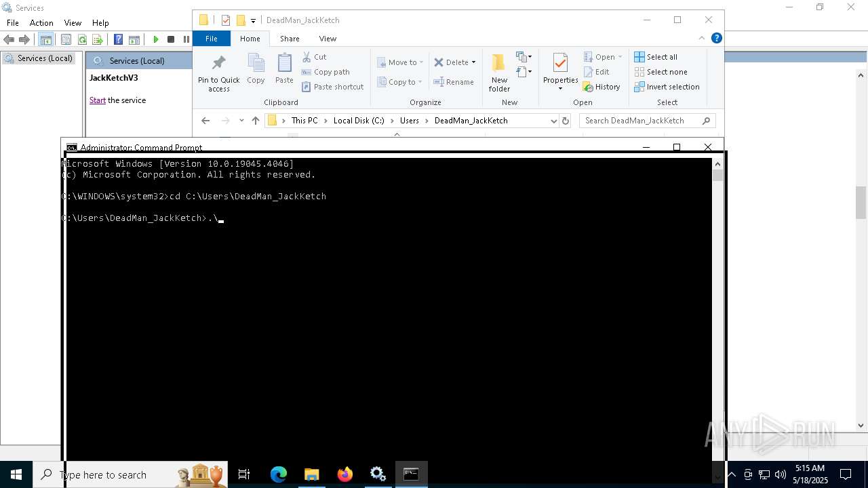
Task: Click the Users breadcrumb in the address bar
Action: pos(410,121)
